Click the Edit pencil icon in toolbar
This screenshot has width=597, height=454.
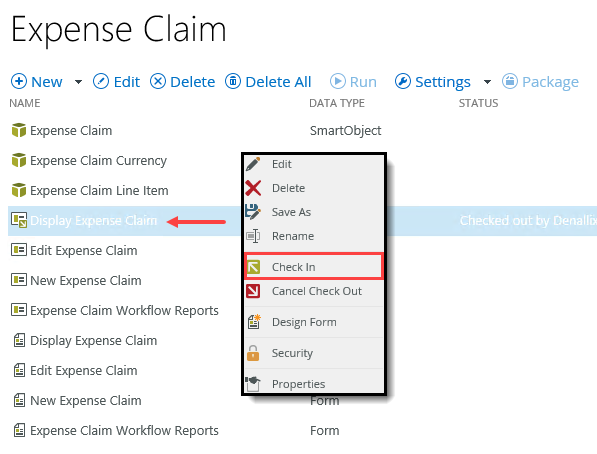(101, 82)
